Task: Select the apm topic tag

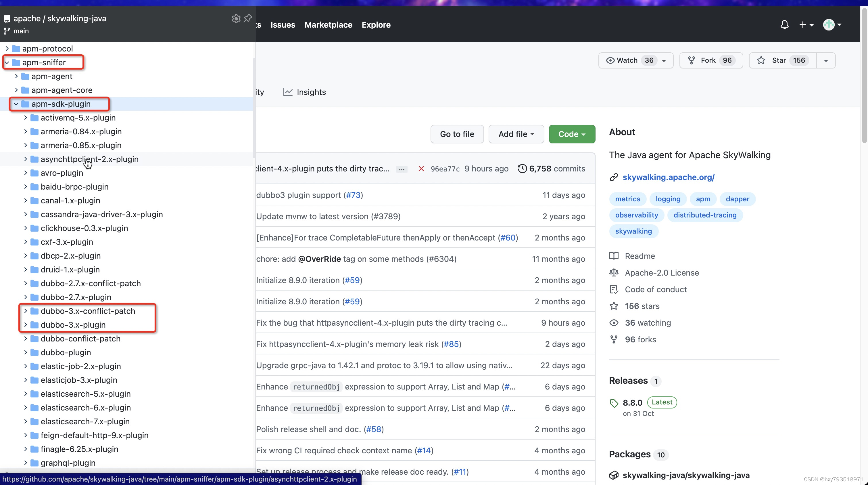Action: 703,199
